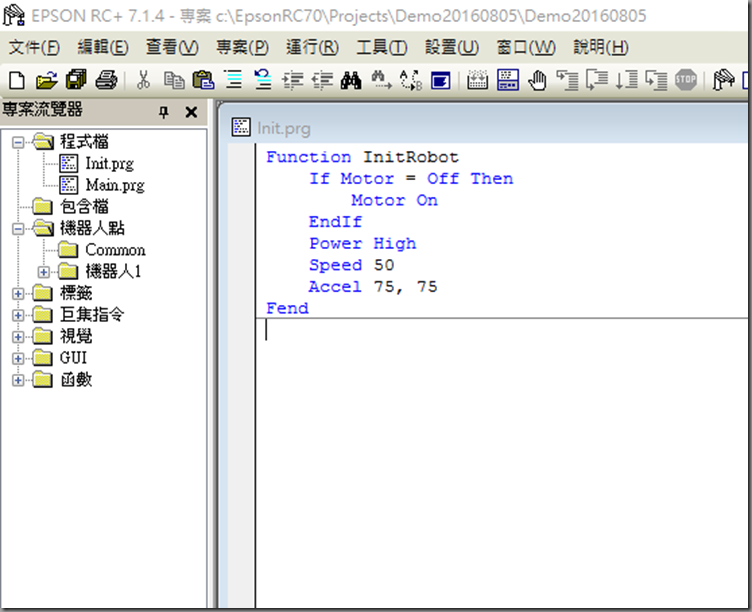Screen dimensions: 752x612
Task: Click the Save all files icon
Action: coord(76,80)
